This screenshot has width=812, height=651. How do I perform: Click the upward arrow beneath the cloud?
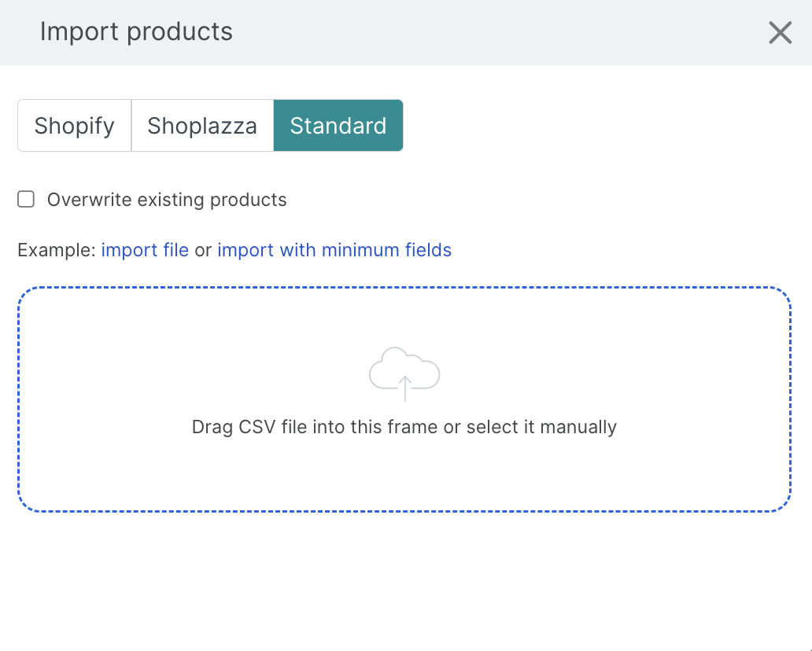pos(404,388)
